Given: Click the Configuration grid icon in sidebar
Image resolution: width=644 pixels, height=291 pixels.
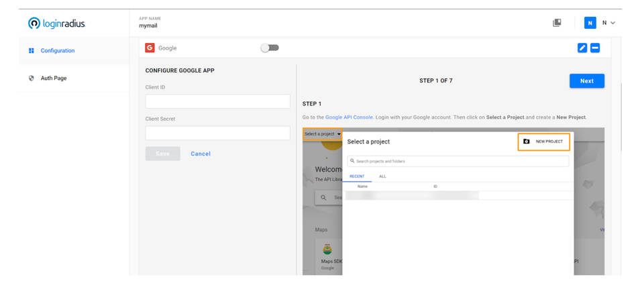Looking at the screenshot, I should pyautogui.click(x=32, y=51).
